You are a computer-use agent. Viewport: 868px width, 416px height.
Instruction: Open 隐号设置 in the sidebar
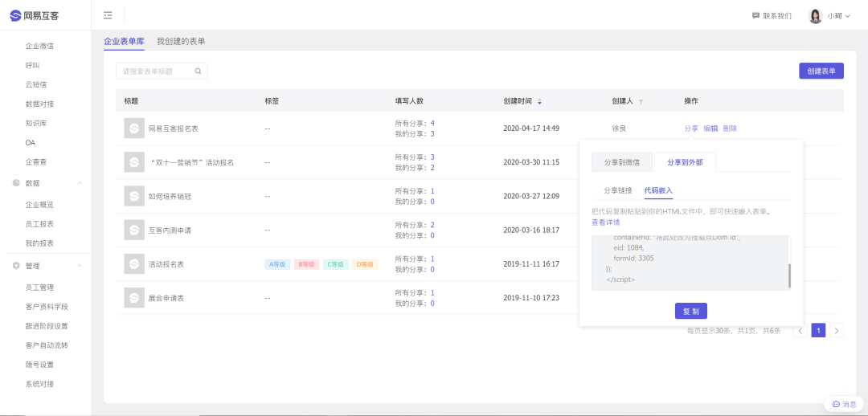pos(39,365)
